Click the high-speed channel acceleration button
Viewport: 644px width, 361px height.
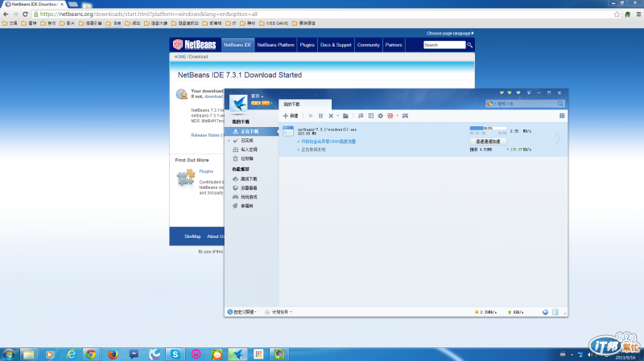pos(488,142)
